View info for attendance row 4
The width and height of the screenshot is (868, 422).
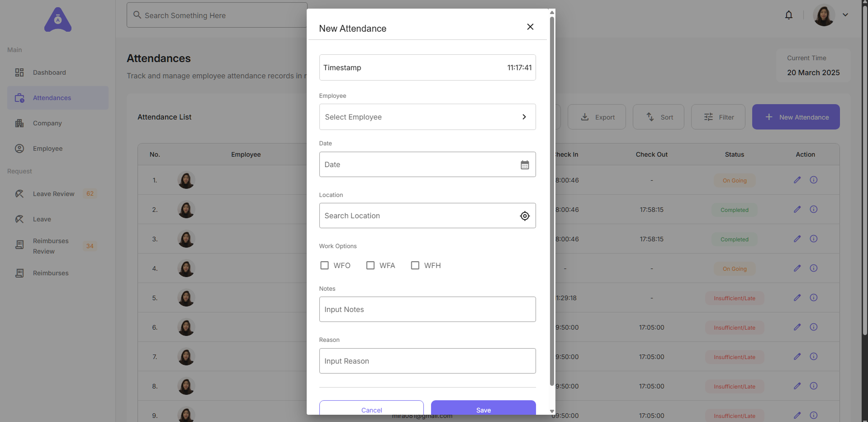(814, 268)
